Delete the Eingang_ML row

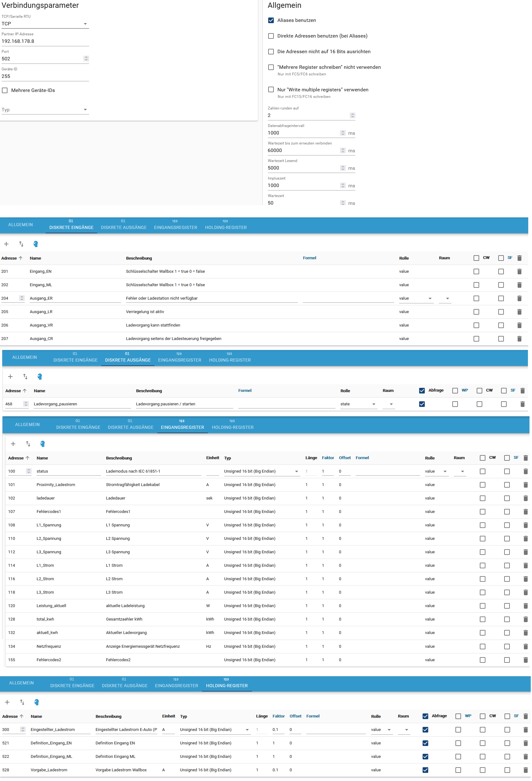coord(519,285)
